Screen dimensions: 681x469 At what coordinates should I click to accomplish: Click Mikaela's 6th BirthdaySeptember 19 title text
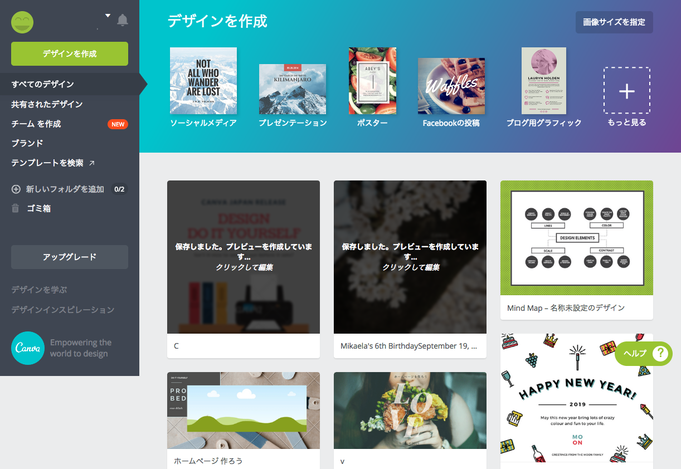click(409, 346)
